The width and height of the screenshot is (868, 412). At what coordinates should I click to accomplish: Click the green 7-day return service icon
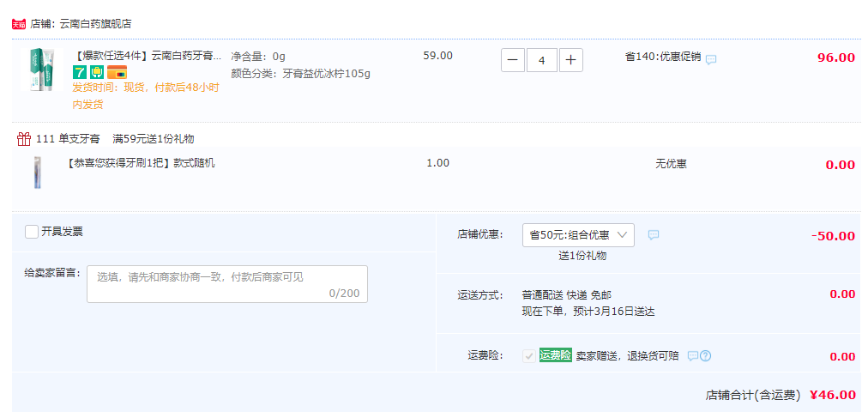[x=79, y=72]
